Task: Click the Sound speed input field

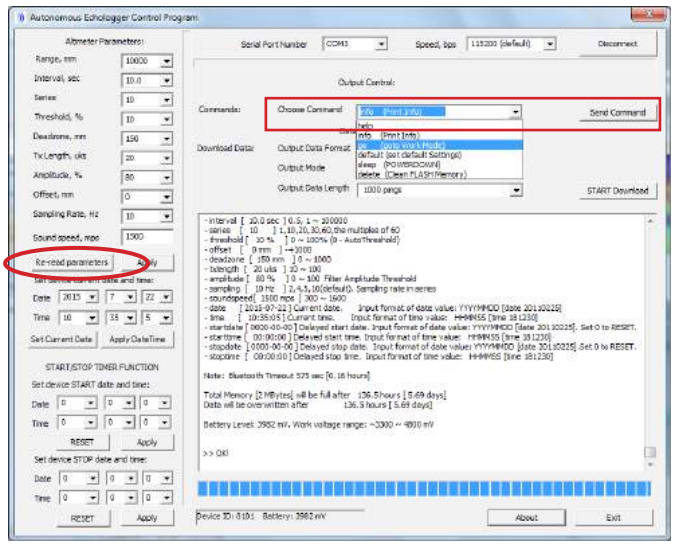Action: (x=147, y=237)
